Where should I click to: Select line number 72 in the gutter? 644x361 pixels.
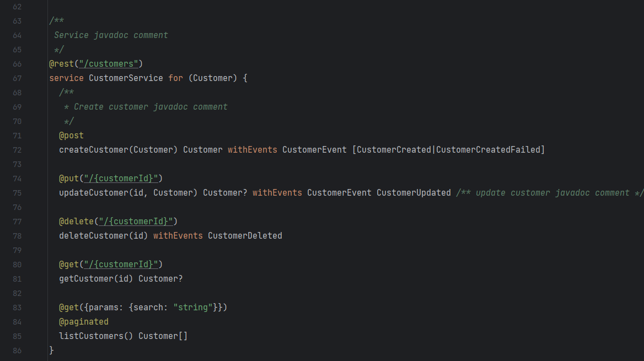point(17,150)
